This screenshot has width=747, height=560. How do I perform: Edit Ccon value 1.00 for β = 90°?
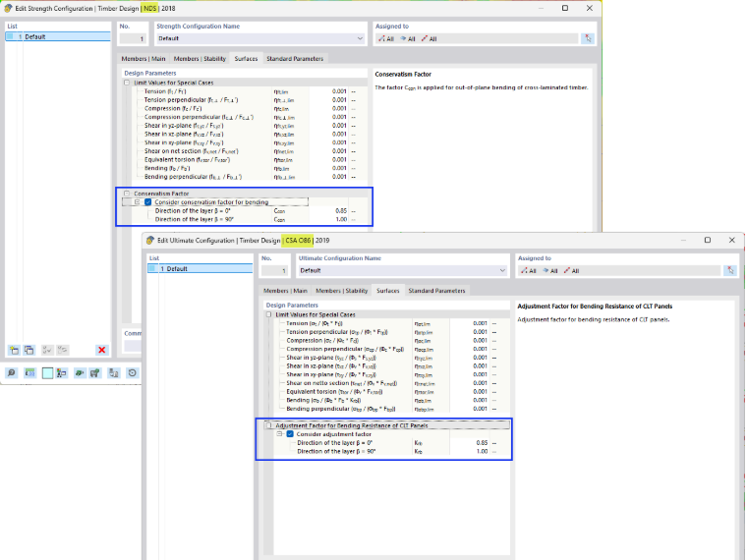tap(328, 219)
